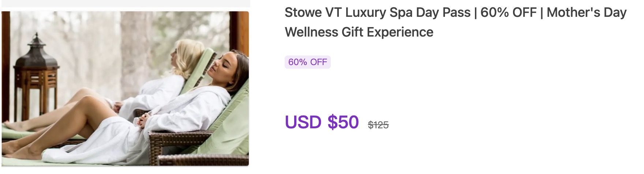
Task: Click the gray bar above the photo
Action: pos(125,3)
